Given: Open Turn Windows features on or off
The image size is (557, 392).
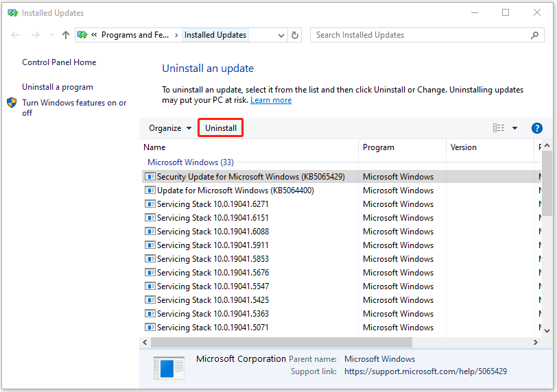Looking at the screenshot, I should pyautogui.click(x=74, y=108).
